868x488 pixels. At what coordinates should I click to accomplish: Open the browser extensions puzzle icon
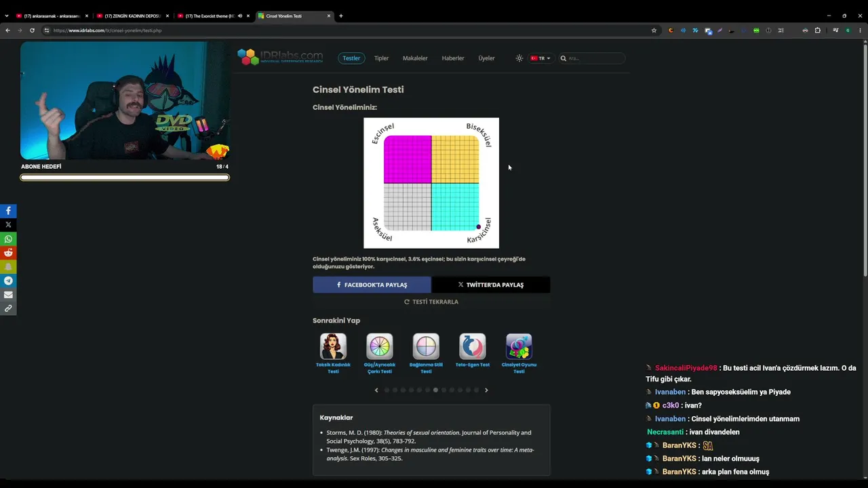click(817, 30)
